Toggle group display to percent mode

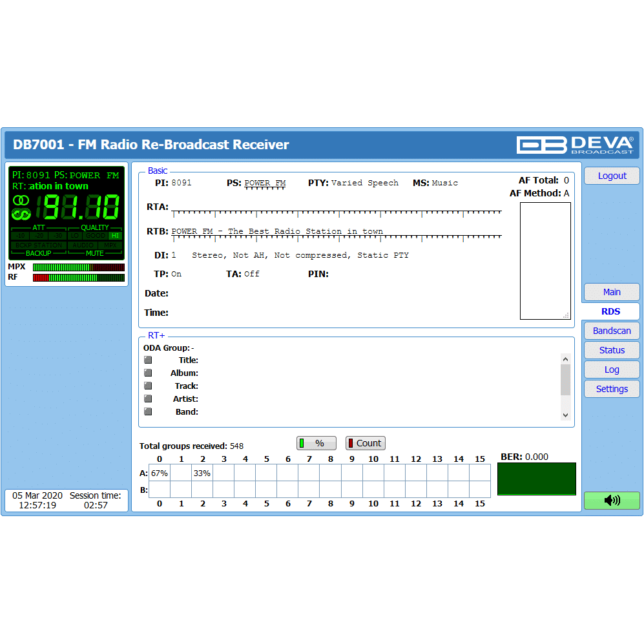click(x=317, y=443)
